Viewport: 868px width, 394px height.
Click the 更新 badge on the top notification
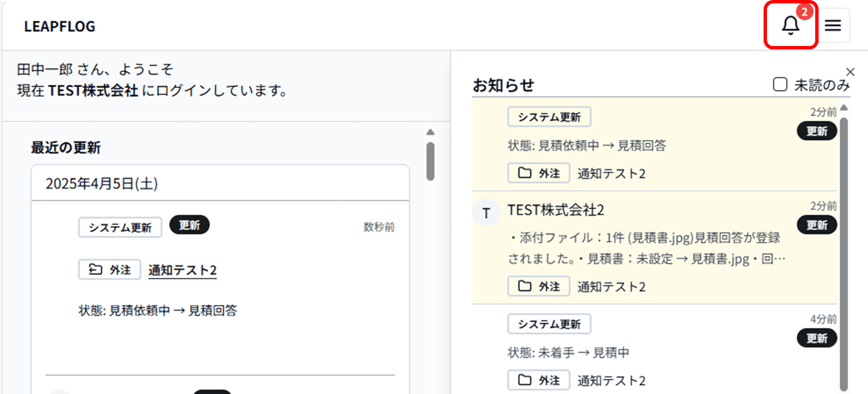tap(817, 131)
